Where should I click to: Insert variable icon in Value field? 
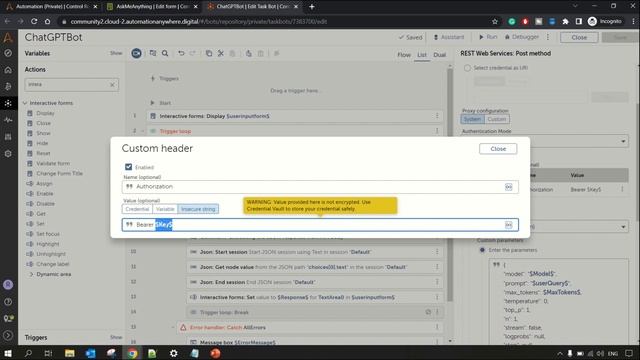509,225
